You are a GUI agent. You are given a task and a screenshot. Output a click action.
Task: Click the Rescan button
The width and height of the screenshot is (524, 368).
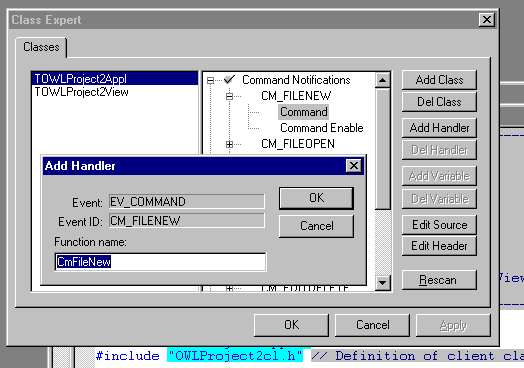(439, 280)
